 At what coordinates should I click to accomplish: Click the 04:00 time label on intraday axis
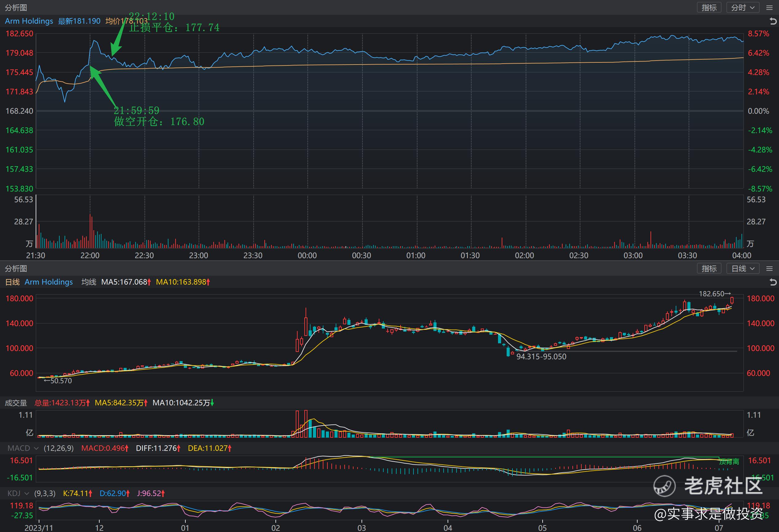pos(741,255)
